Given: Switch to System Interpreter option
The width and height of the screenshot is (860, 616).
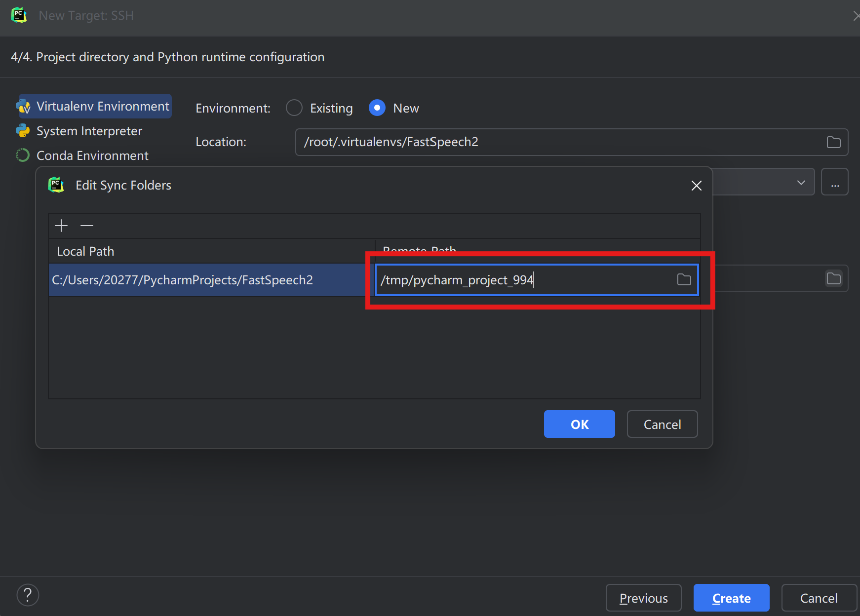Looking at the screenshot, I should click(89, 131).
